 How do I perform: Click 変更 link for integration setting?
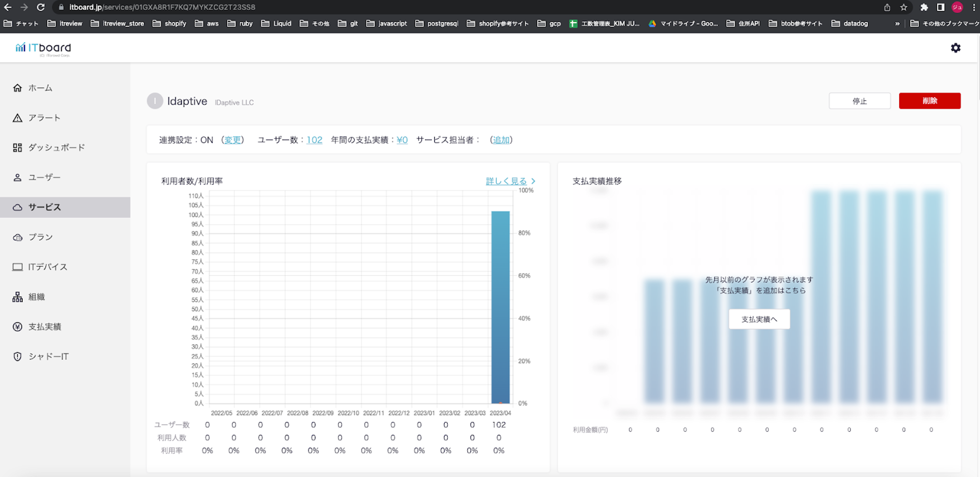tap(233, 140)
